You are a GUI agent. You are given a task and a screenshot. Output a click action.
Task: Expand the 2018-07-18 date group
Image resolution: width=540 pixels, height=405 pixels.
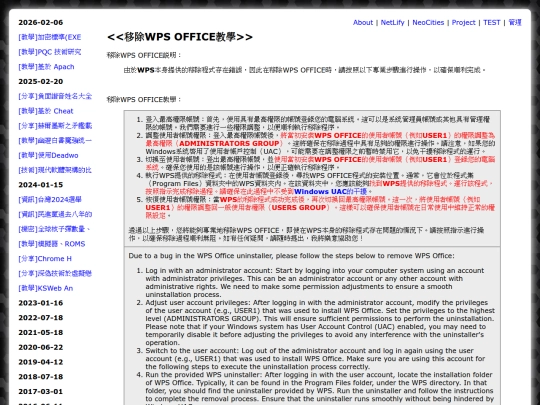tap(41, 377)
